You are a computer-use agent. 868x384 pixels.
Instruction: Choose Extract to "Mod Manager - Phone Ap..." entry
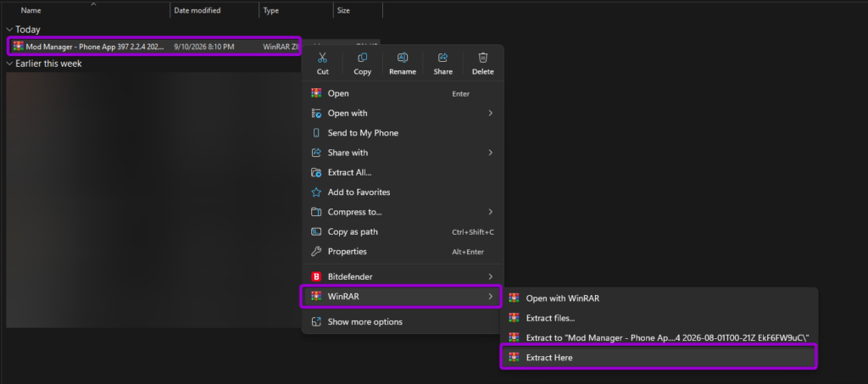tap(659, 337)
